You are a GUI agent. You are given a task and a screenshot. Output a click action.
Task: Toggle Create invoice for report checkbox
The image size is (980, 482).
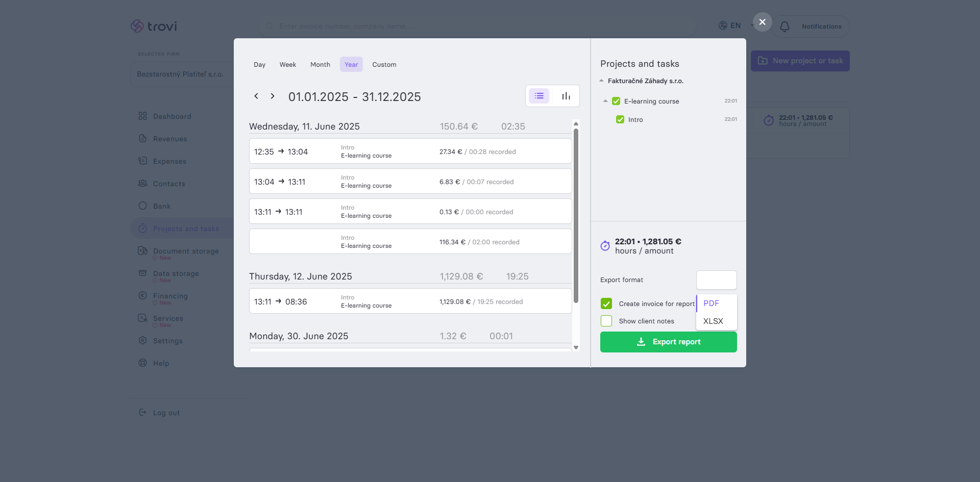coord(606,303)
